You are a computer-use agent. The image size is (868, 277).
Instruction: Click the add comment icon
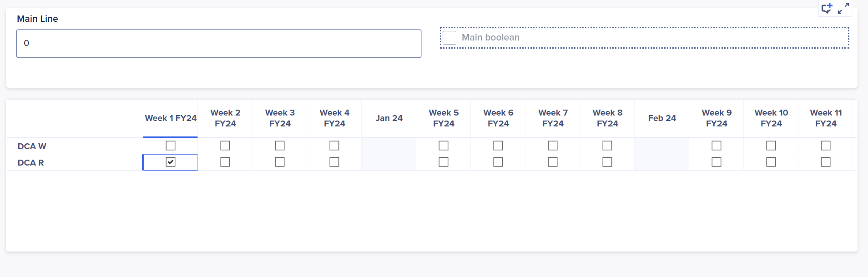pyautogui.click(x=827, y=8)
